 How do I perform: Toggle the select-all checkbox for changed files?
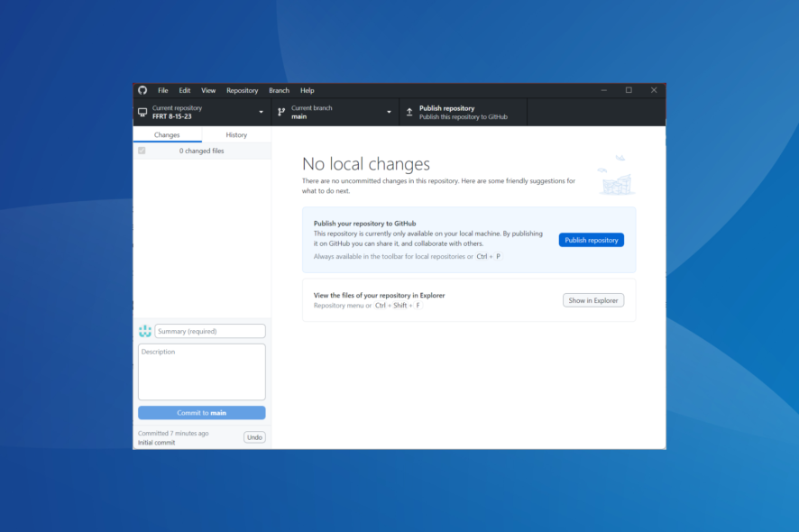click(x=142, y=151)
